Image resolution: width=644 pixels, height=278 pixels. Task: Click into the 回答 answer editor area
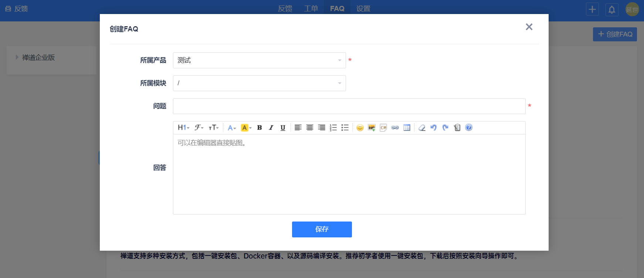coord(349,174)
